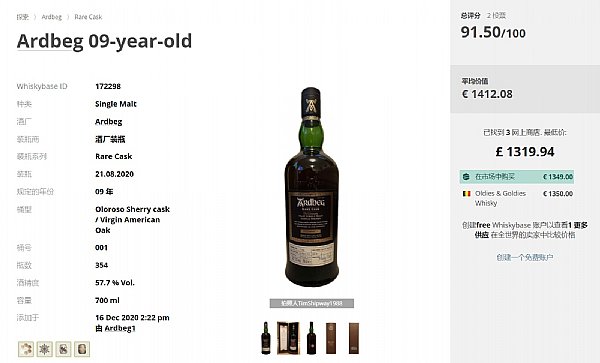Screen dimensions: 600x363
Task: Click the Belgian flag beside Oldies & Goldies
Action: tap(466, 194)
